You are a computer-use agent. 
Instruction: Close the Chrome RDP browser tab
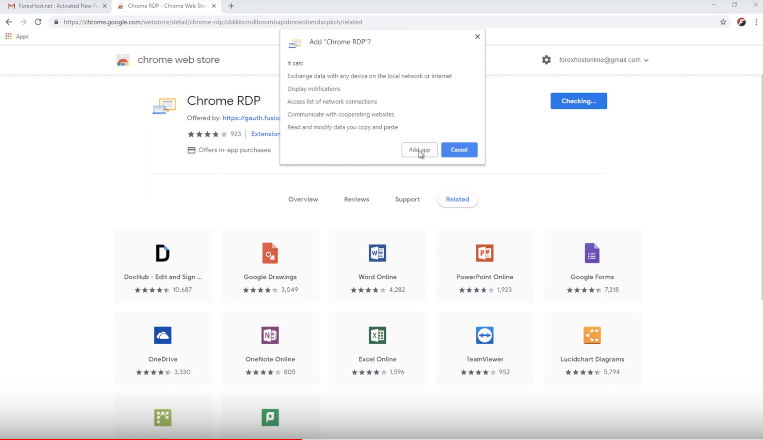(x=214, y=6)
